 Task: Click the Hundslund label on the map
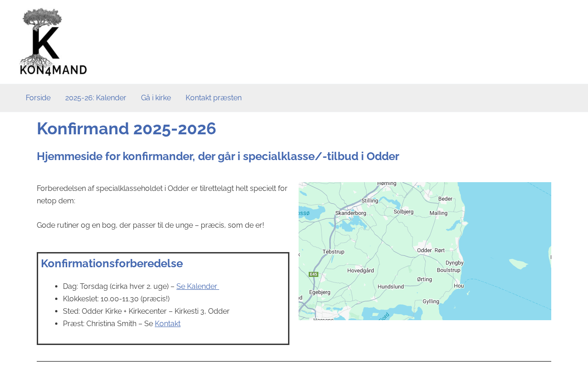click(x=391, y=287)
